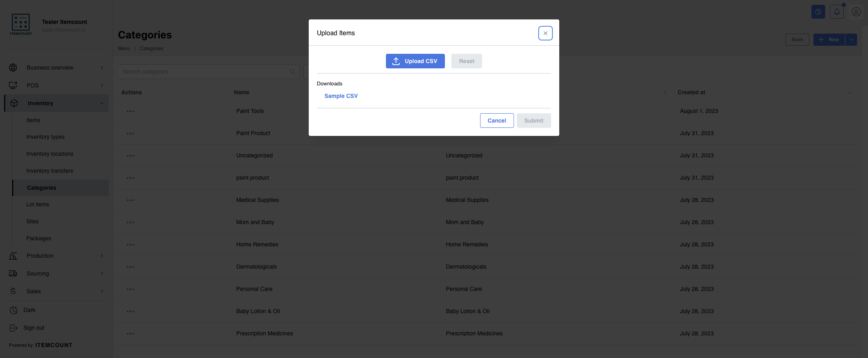Expand POS menu chevron
Screen dimensions: 868x358
coord(102,85)
